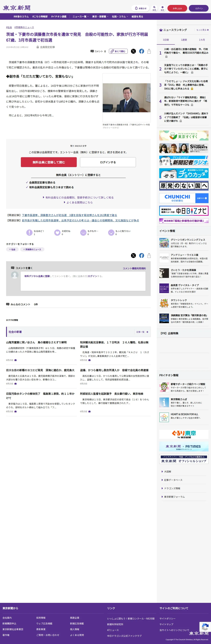The width and height of the screenshot is (211, 644).
Task: Click share icon above the comment box
Action: click(x=149, y=255)
